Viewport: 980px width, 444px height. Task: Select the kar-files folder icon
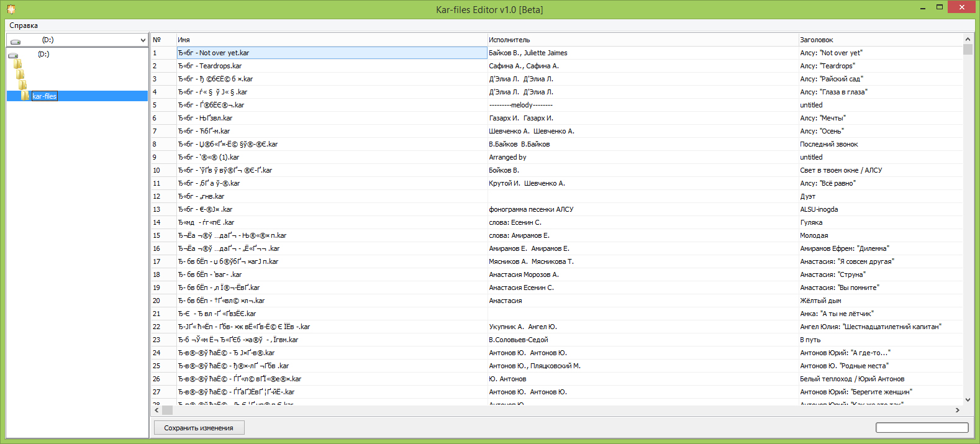tap(25, 96)
